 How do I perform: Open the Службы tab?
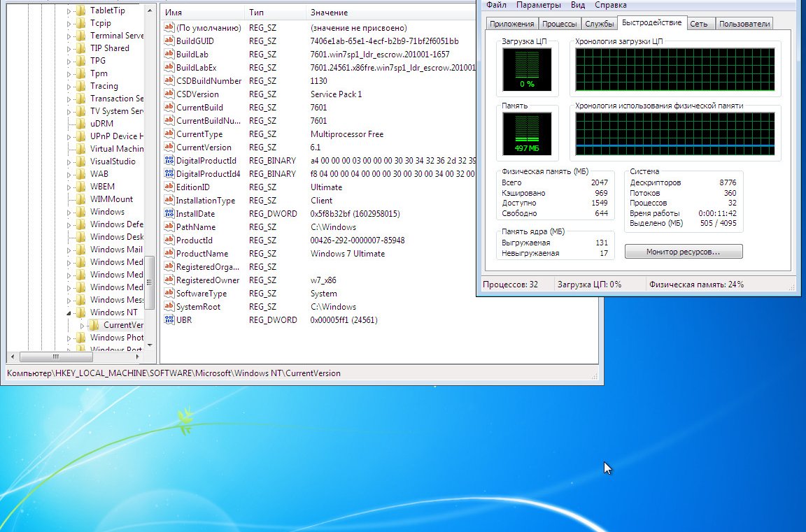point(600,24)
